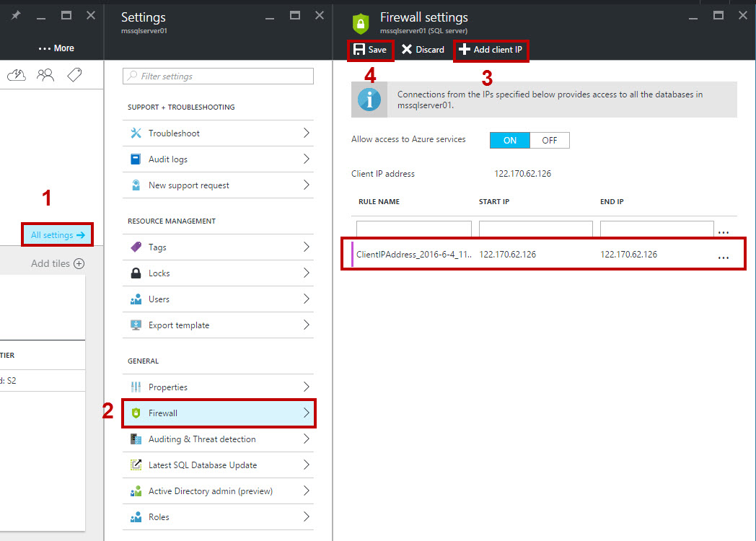Click the cloud lightning quick start icon
Screen dimensions: 756x541
(x=17, y=75)
